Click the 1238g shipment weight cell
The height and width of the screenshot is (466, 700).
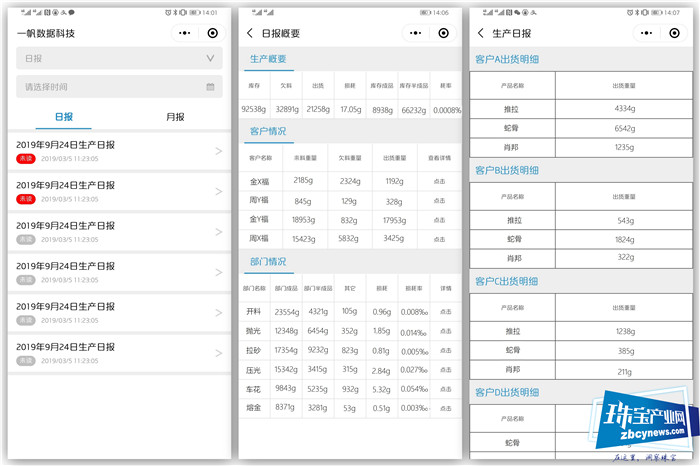tap(625, 332)
